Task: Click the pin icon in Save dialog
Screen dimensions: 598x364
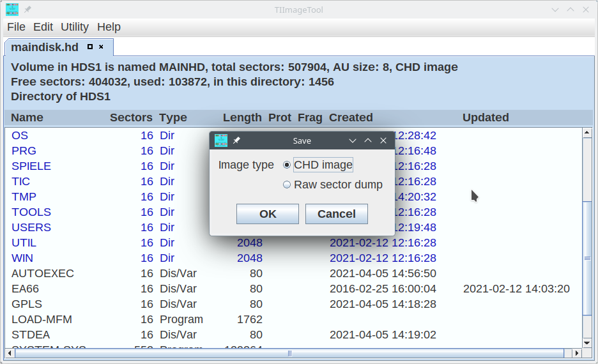Action: pos(236,140)
